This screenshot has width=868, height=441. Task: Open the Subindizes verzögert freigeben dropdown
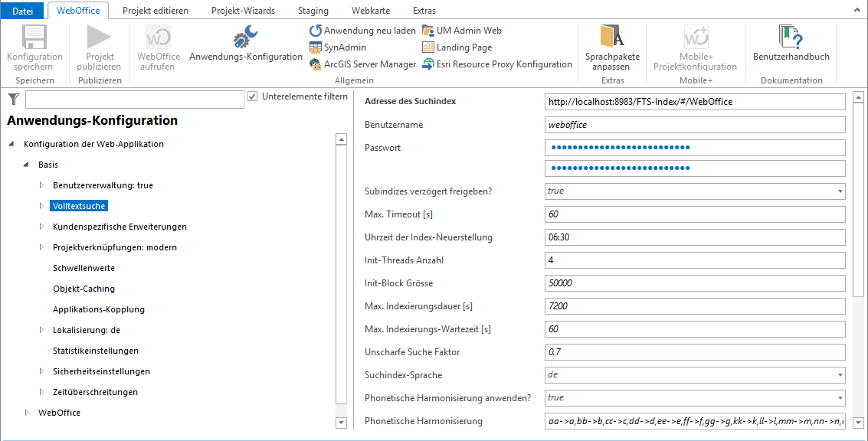click(840, 191)
